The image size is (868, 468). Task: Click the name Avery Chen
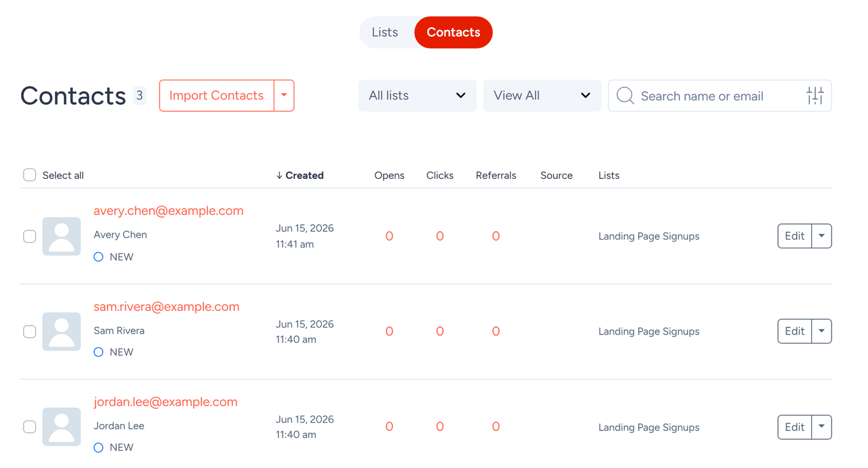[120, 235]
